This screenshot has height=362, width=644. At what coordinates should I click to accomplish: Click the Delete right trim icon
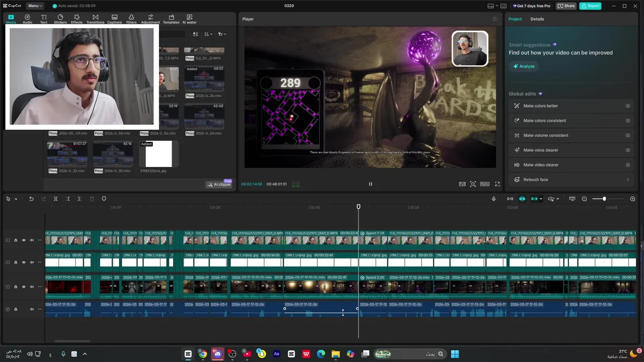(79, 199)
